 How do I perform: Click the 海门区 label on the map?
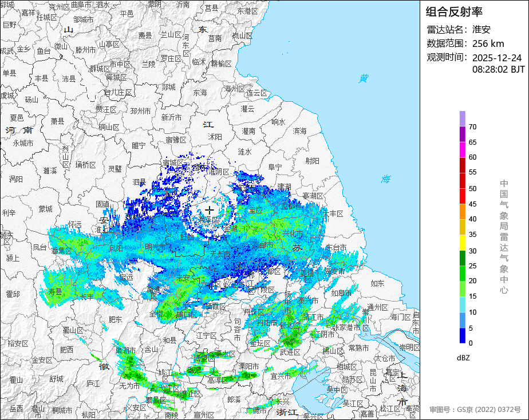(x=400, y=317)
